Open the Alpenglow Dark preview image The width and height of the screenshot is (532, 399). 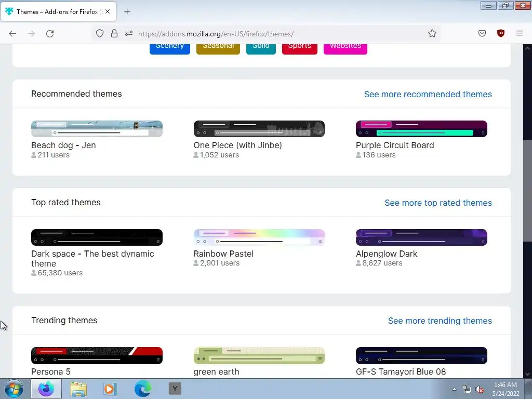coord(421,237)
